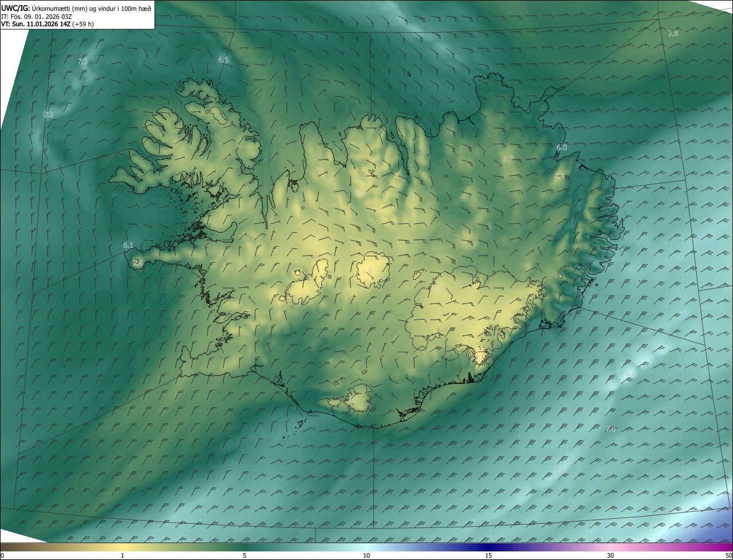Viewport: 733px width, 560px height.
Task: Click the pale yellow colorbar segment above 1
Action: 123,547
